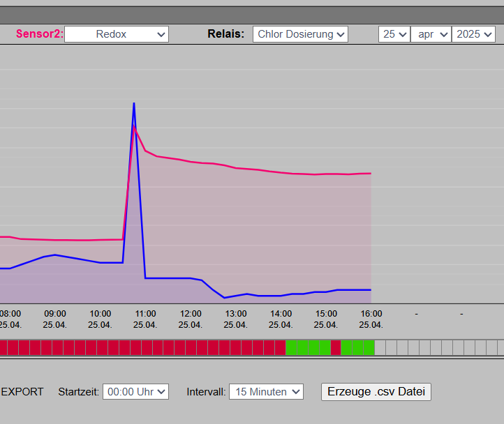
Task: Click the Sensor2 label
Action: [x=40, y=33]
